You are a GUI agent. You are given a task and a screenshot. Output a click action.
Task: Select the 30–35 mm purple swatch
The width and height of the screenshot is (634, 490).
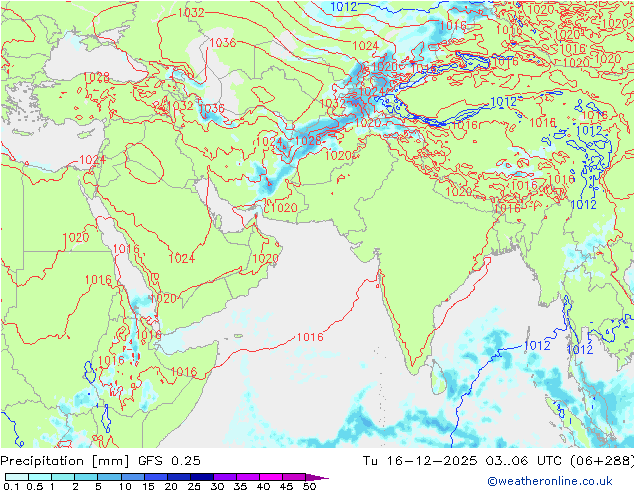[x=224, y=477]
